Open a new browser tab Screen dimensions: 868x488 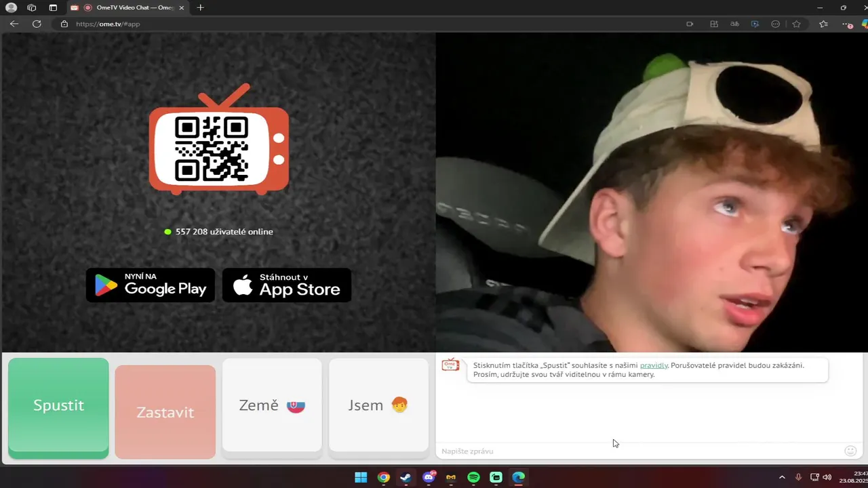coord(200,7)
